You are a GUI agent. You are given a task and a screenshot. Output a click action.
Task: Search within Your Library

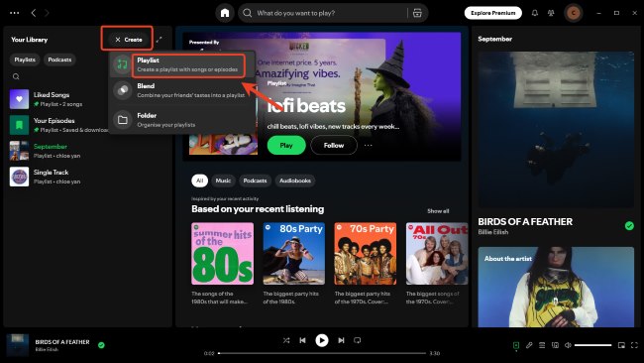click(16, 76)
